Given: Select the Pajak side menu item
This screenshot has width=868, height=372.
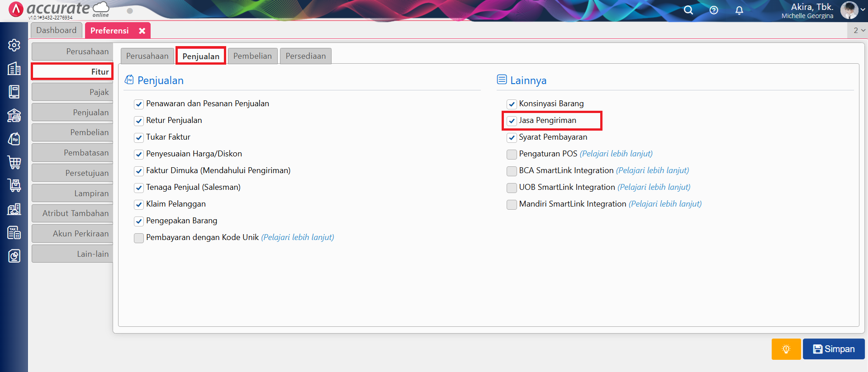Looking at the screenshot, I should pos(72,92).
